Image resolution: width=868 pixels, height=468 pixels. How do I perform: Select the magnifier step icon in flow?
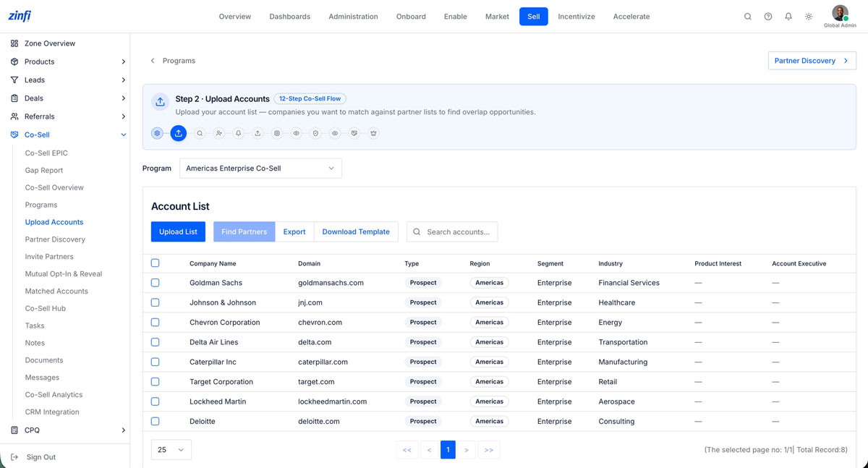[x=200, y=133]
